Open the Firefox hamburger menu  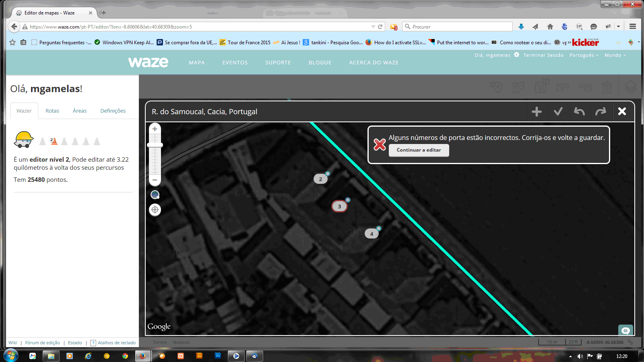(633, 27)
